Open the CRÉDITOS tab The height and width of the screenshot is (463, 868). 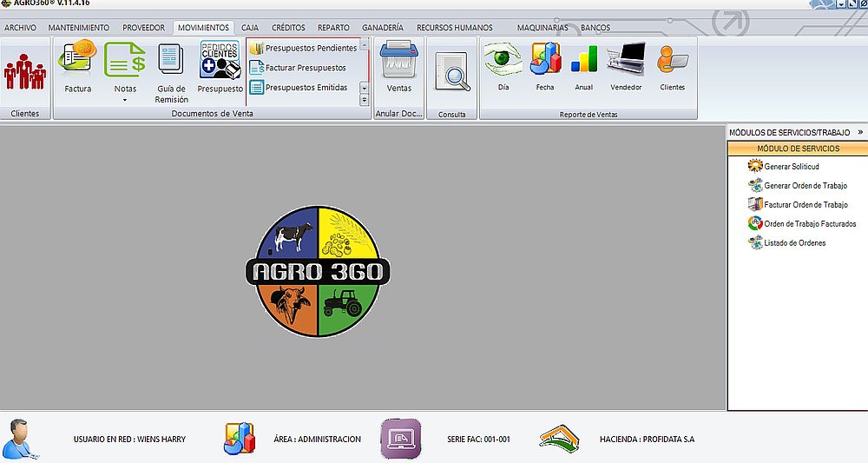(288, 27)
